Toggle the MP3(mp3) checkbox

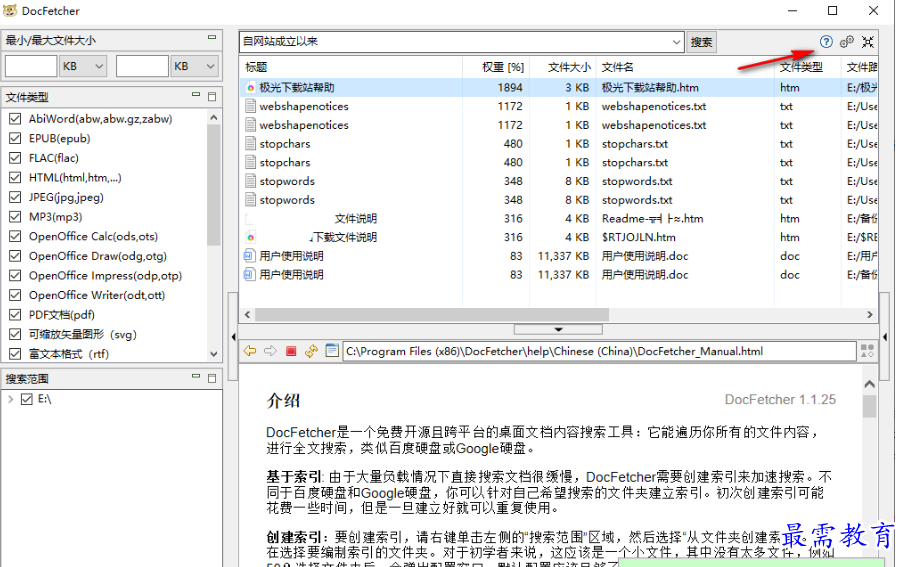(x=15, y=217)
